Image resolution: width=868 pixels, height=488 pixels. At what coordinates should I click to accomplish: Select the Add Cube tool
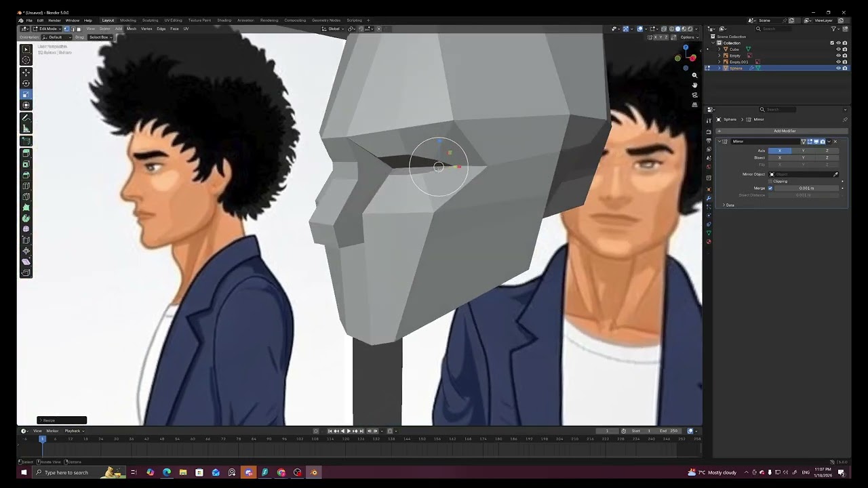click(x=26, y=141)
